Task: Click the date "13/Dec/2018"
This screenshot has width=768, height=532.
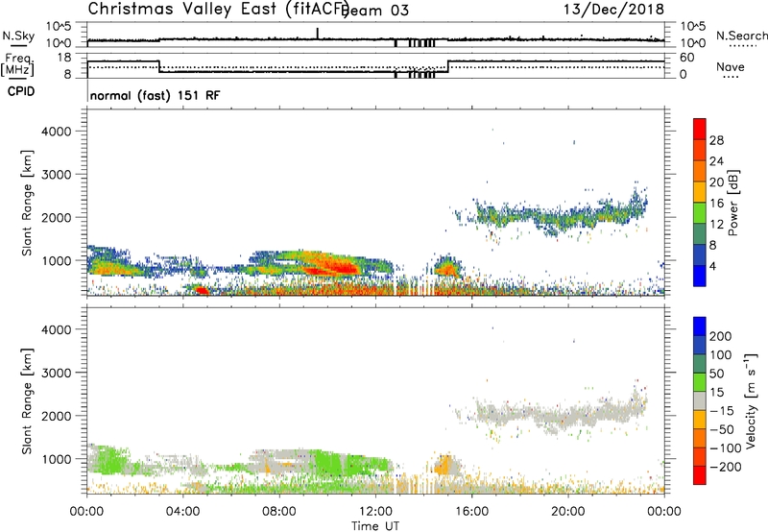Action: pos(613,9)
